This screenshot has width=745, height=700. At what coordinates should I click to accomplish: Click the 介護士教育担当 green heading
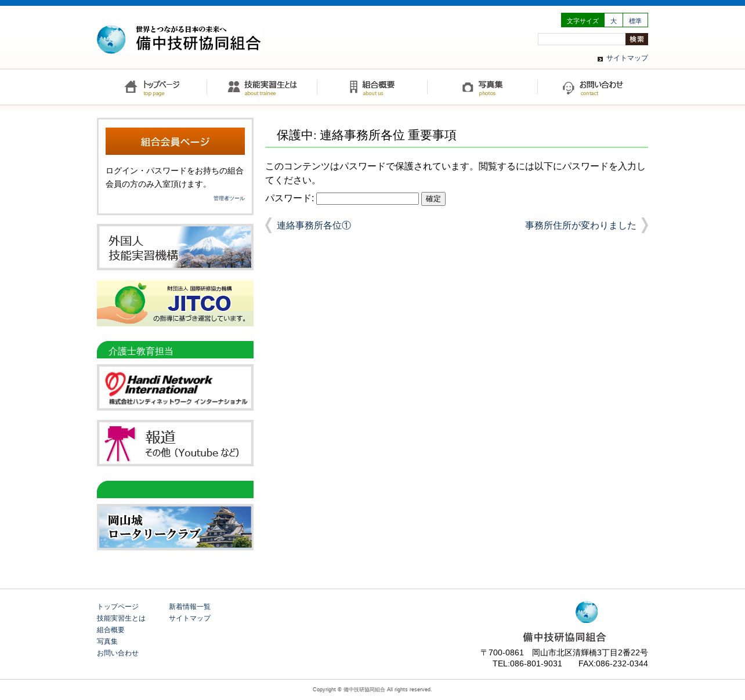(175, 350)
